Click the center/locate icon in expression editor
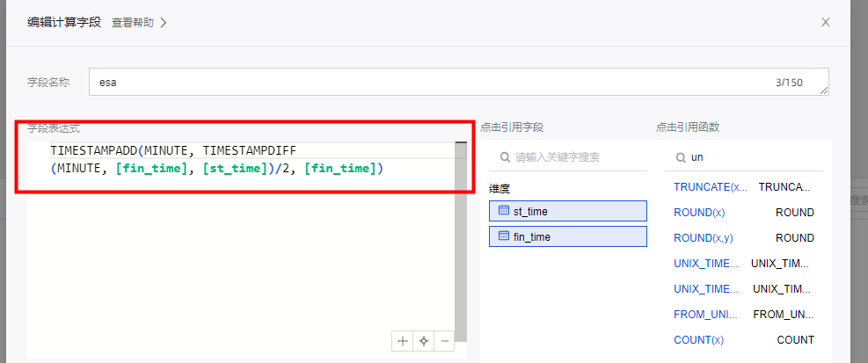The image size is (868, 363). [x=424, y=341]
